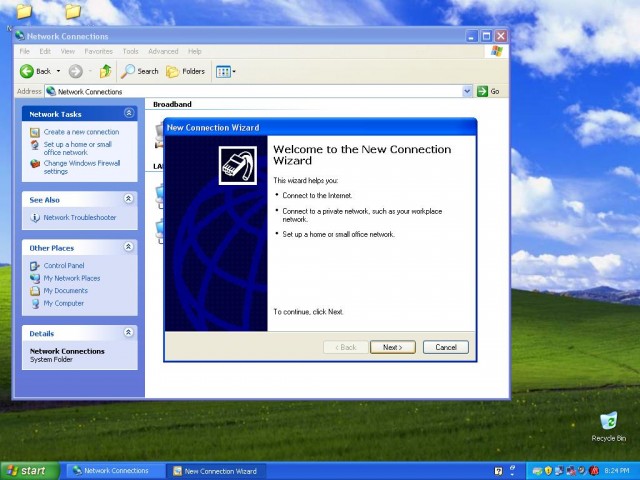Select the first desktop folder icon
The width and height of the screenshot is (640, 480).
(24, 11)
